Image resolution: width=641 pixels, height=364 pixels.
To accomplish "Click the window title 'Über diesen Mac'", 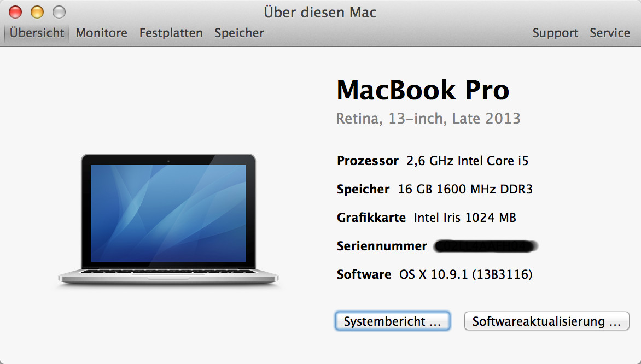I will 320,12.
